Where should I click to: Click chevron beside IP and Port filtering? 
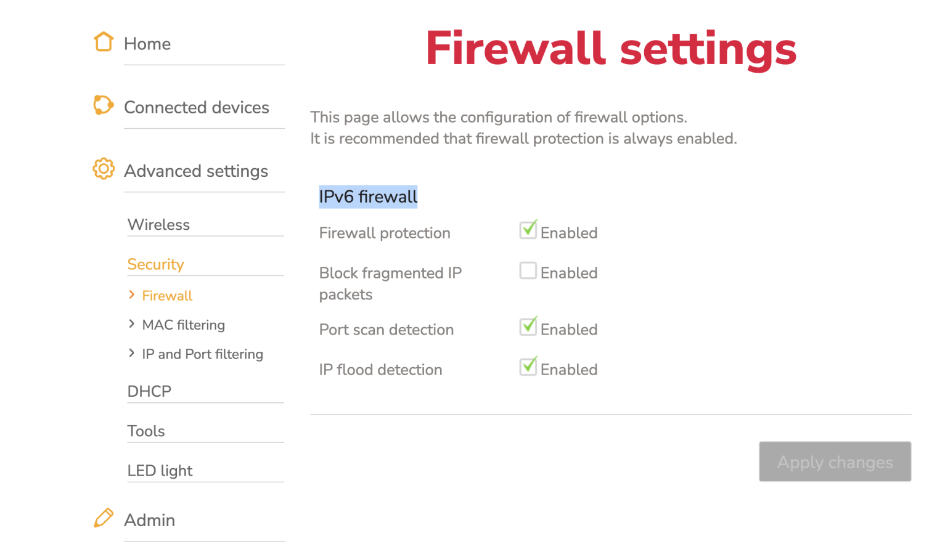(131, 353)
